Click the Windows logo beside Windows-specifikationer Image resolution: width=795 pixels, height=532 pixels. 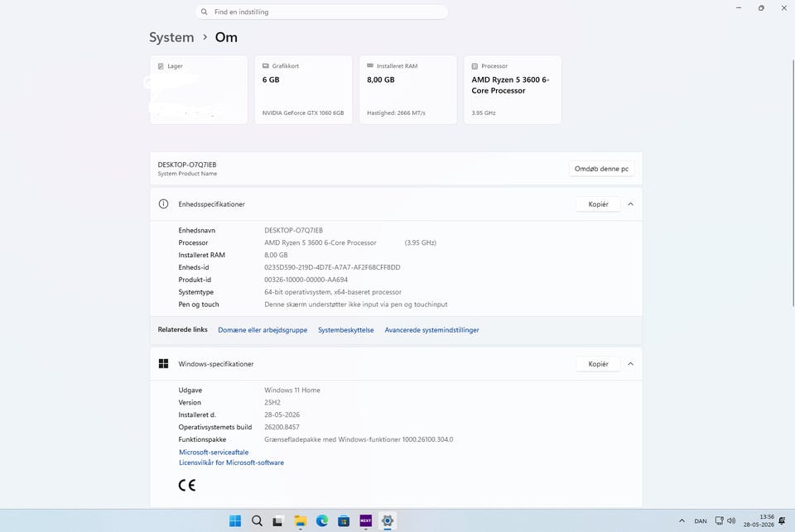point(163,364)
